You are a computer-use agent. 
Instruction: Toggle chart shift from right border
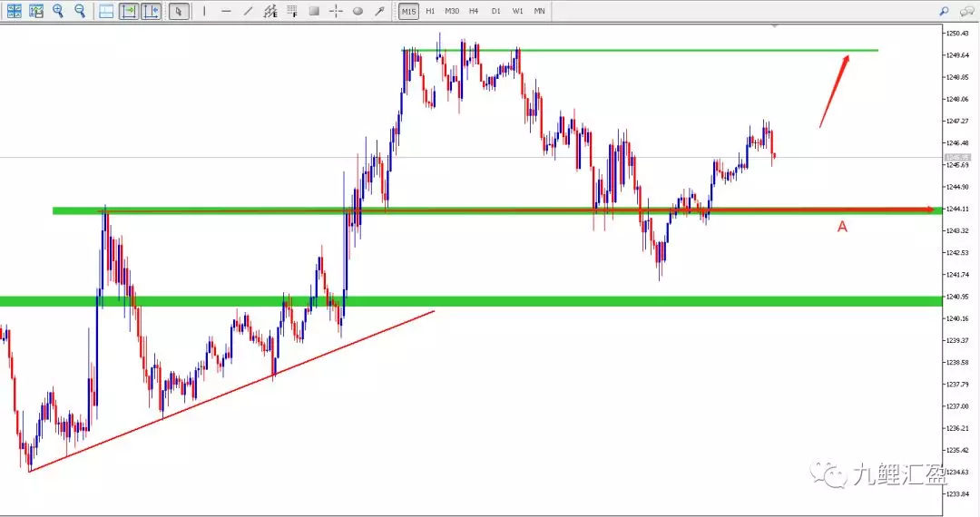[x=151, y=11]
